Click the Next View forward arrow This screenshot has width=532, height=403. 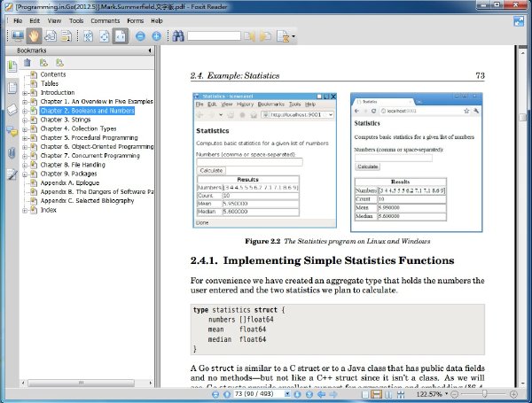click(333, 394)
